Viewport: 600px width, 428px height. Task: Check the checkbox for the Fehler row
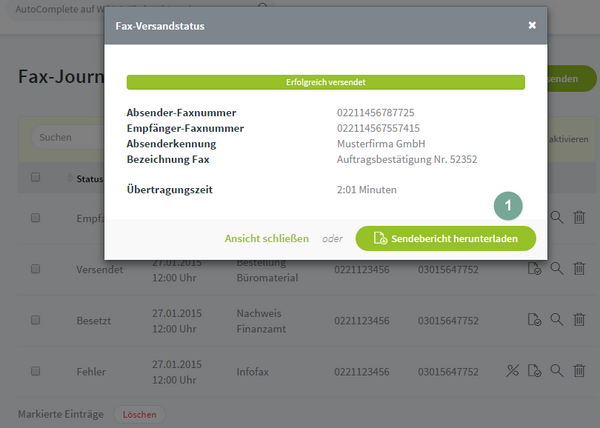[x=36, y=371]
